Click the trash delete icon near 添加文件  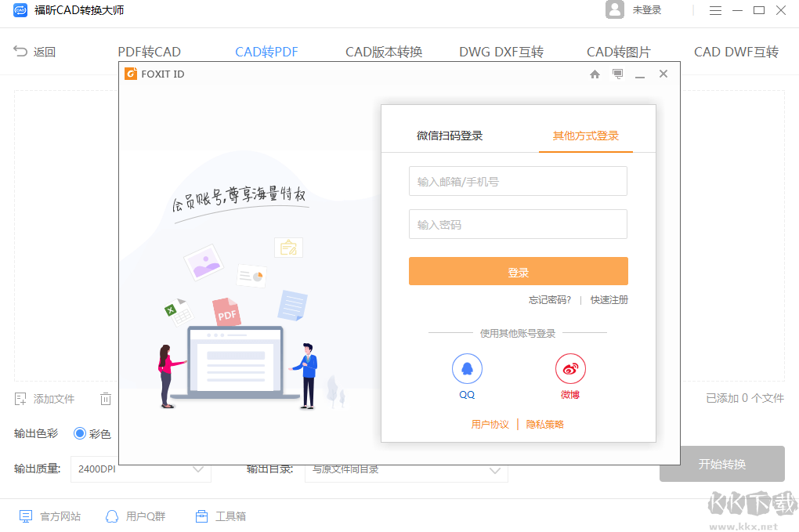(x=106, y=399)
